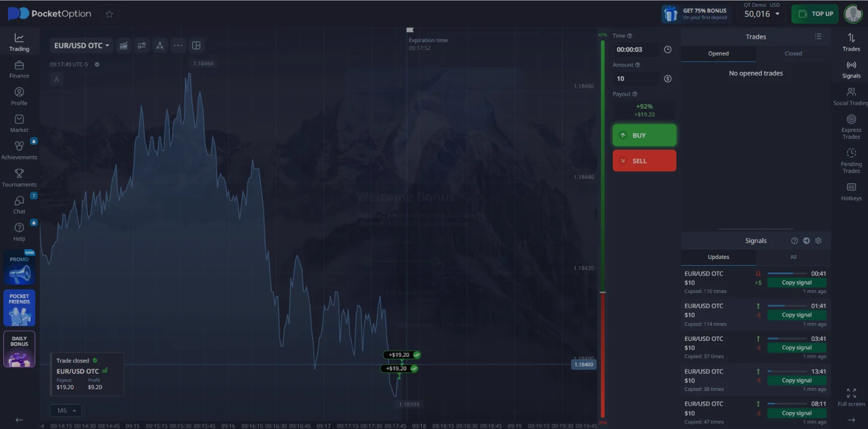868x429 pixels.
Task: Change multi-chart layout icon
Action: pos(196,46)
